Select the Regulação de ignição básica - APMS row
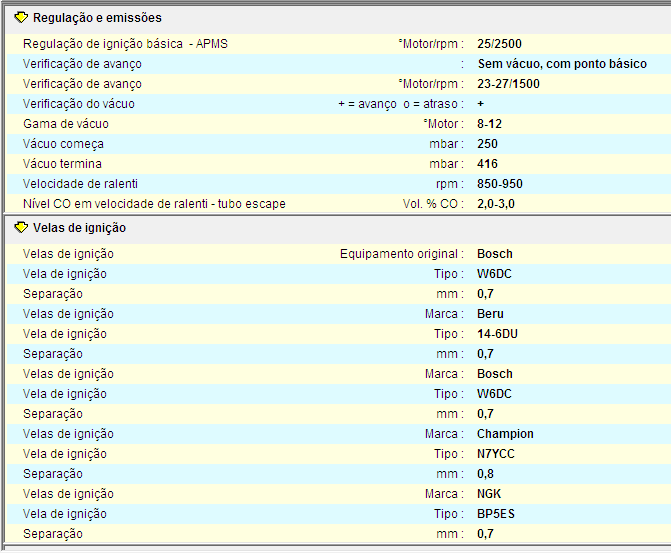 click(338, 44)
